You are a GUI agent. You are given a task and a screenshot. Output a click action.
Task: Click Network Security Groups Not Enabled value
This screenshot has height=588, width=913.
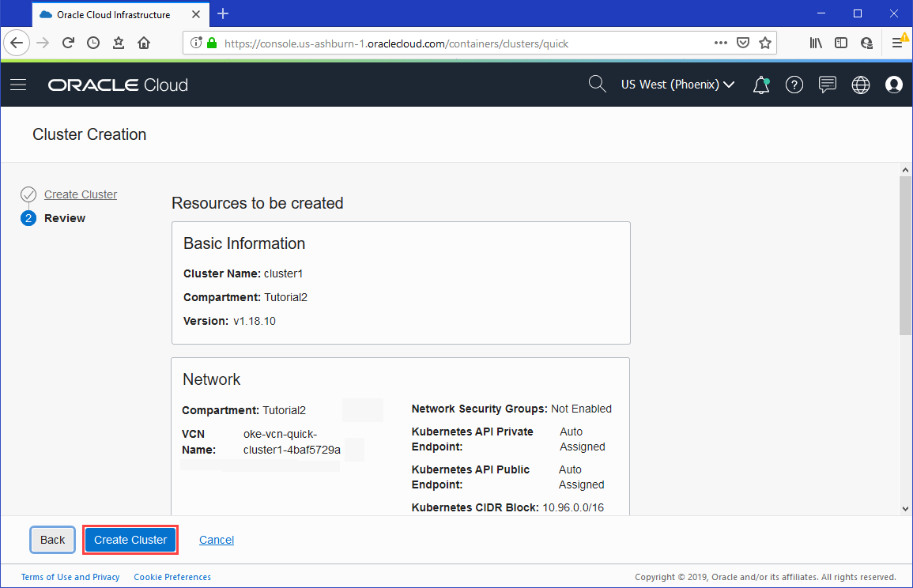[581, 409]
